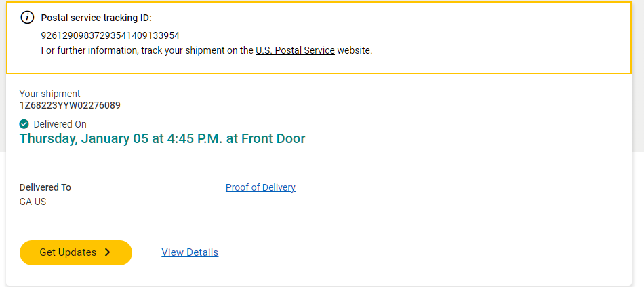
Task: Click the GA US destination text
Action: coord(33,202)
